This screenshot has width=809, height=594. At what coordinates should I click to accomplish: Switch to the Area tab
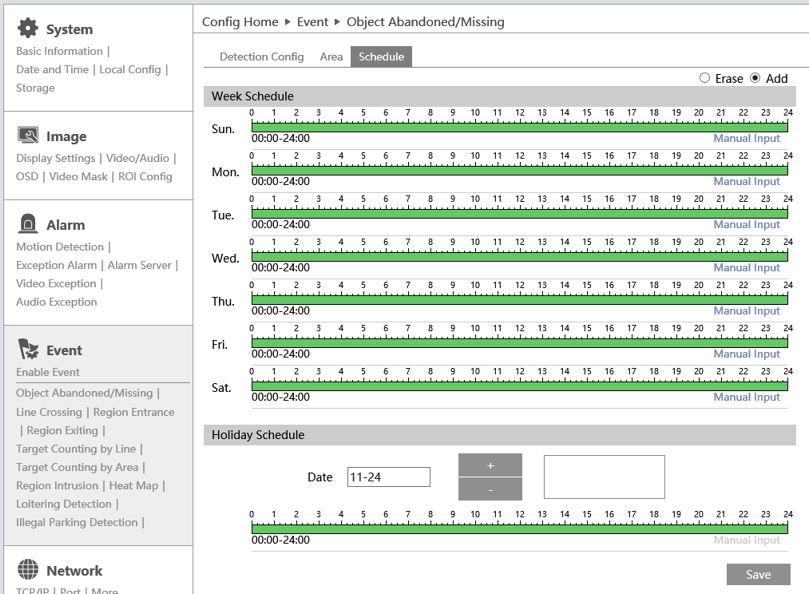331,57
